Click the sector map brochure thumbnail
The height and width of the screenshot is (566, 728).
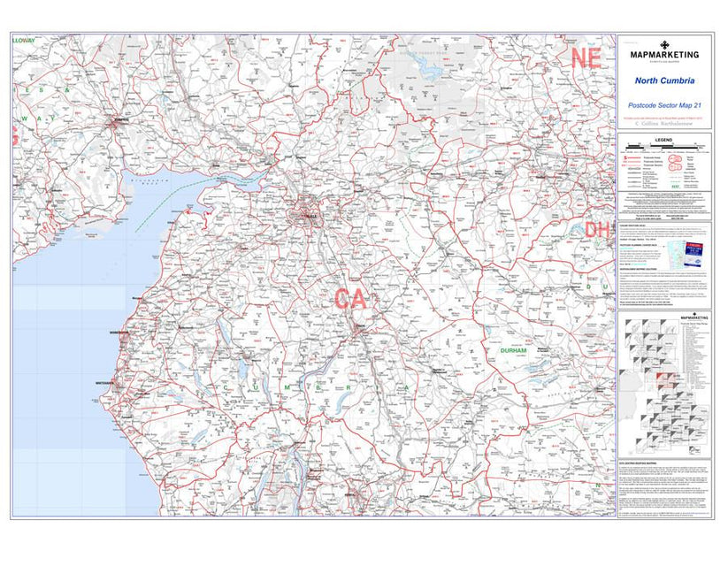(x=694, y=254)
